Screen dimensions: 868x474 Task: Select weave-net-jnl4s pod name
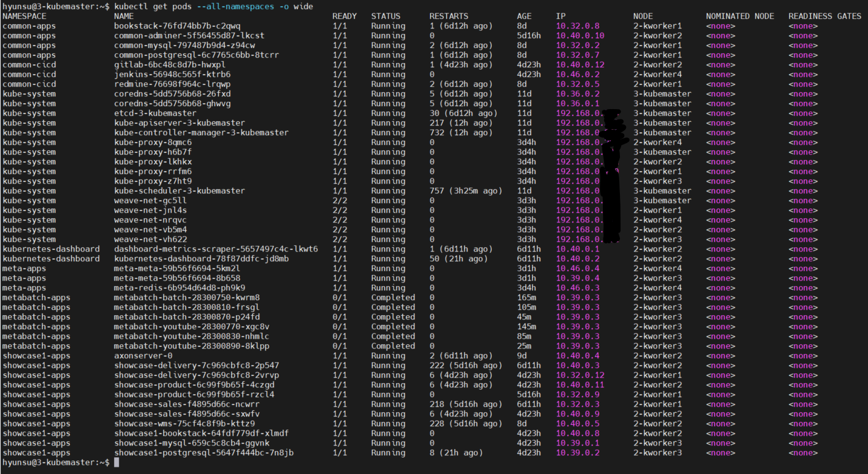[150, 210]
